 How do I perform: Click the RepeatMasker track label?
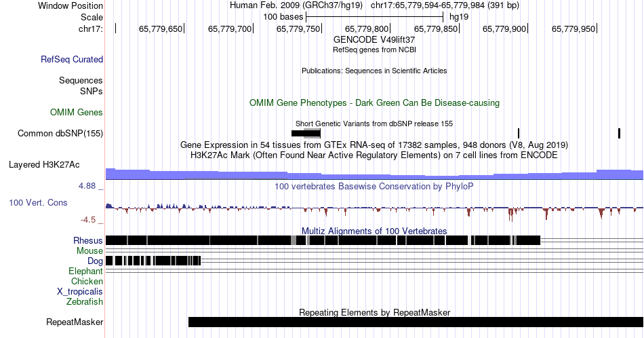(75, 322)
